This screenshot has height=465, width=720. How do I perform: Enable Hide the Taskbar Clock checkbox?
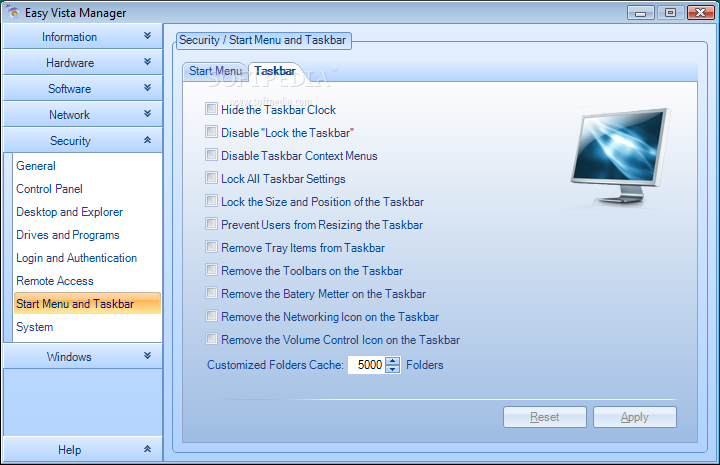[211, 109]
